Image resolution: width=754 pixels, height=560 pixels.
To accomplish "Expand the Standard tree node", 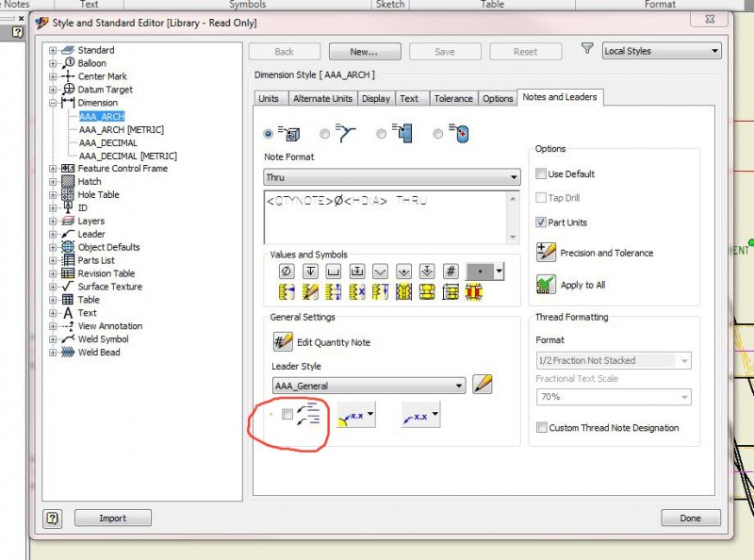I will tap(53, 50).
